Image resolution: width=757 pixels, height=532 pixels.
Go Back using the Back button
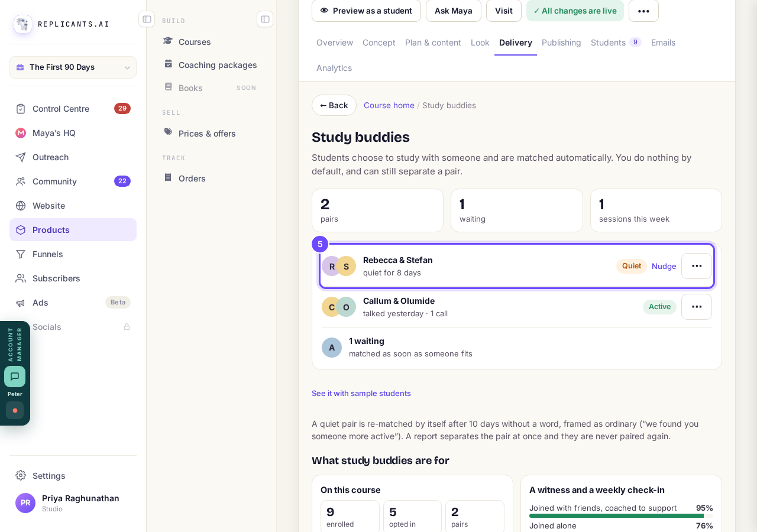pyautogui.click(x=334, y=105)
